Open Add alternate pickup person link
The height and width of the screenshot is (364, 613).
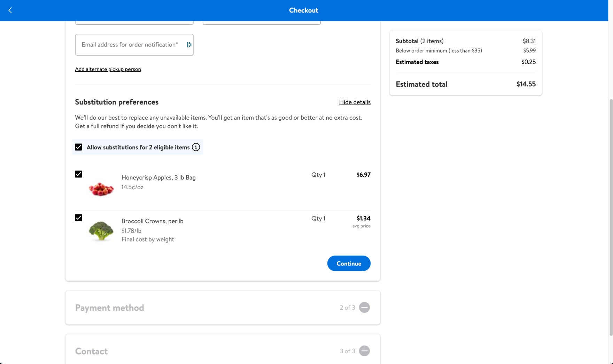coord(108,69)
